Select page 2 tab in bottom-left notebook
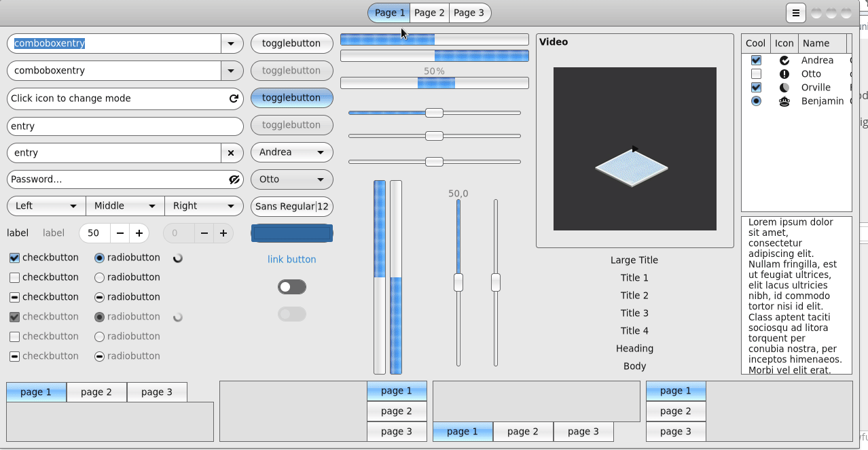Screen dimensions: 868x450 coord(96,392)
